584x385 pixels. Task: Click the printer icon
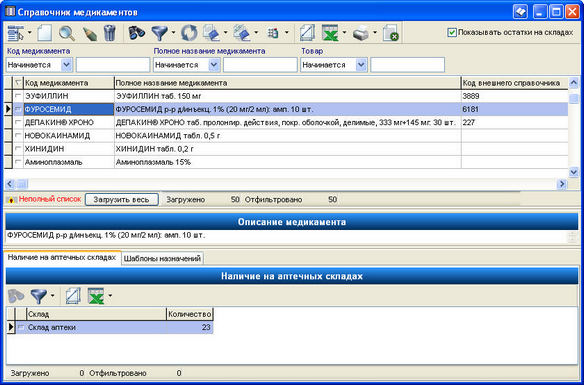(361, 34)
